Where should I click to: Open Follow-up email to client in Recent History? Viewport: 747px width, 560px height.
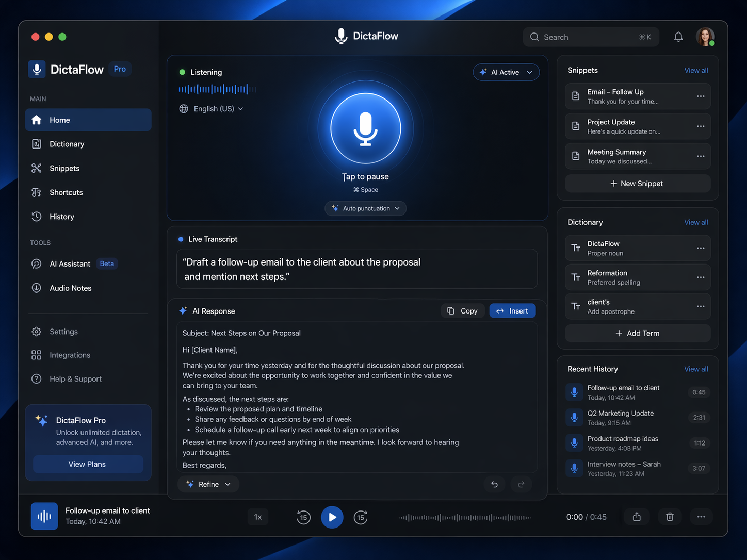click(x=638, y=392)
